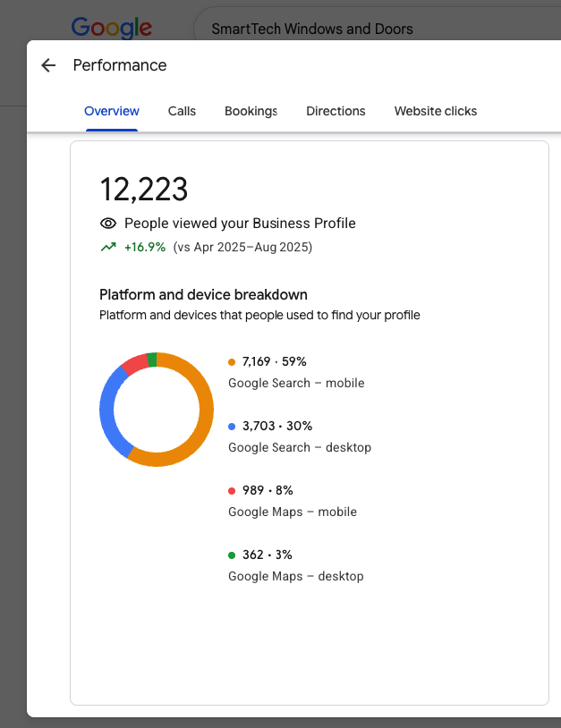Click 'Google Search – mobile' label
The image size is (561, 728).
click(x=296, y=383)
